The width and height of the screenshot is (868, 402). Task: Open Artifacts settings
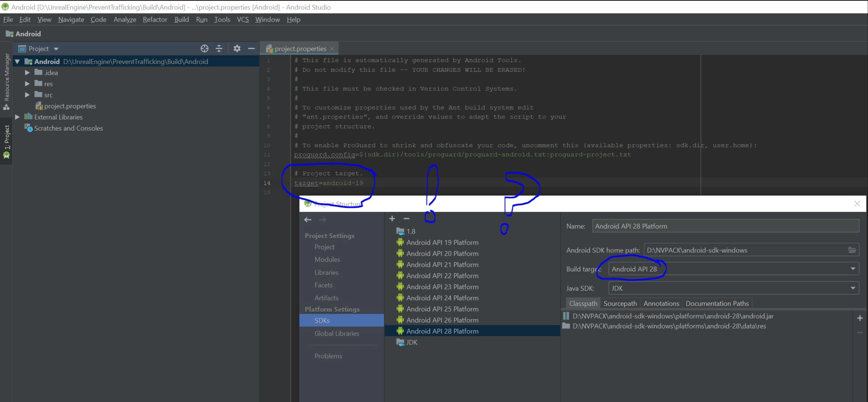(x=326, y=298)
